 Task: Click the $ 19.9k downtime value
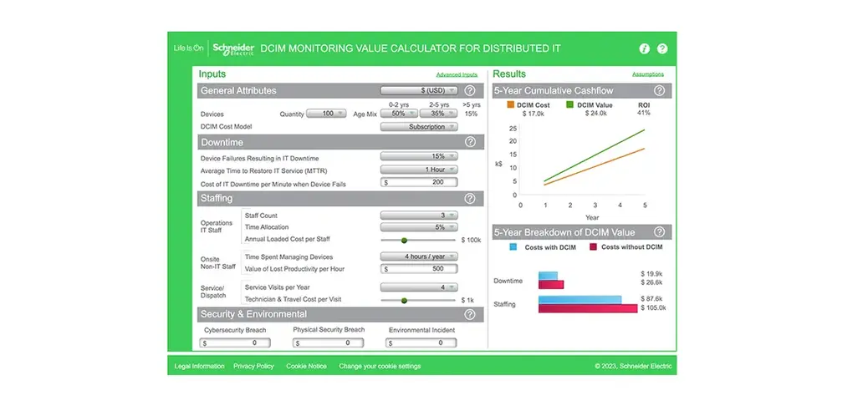651,274
